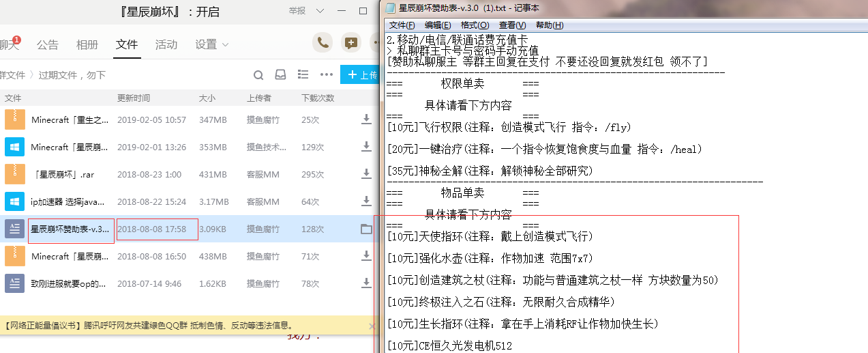Click the blue 上传 upload button
The height and width of the screenshot is (353, 868).
(x=360, y=75)
